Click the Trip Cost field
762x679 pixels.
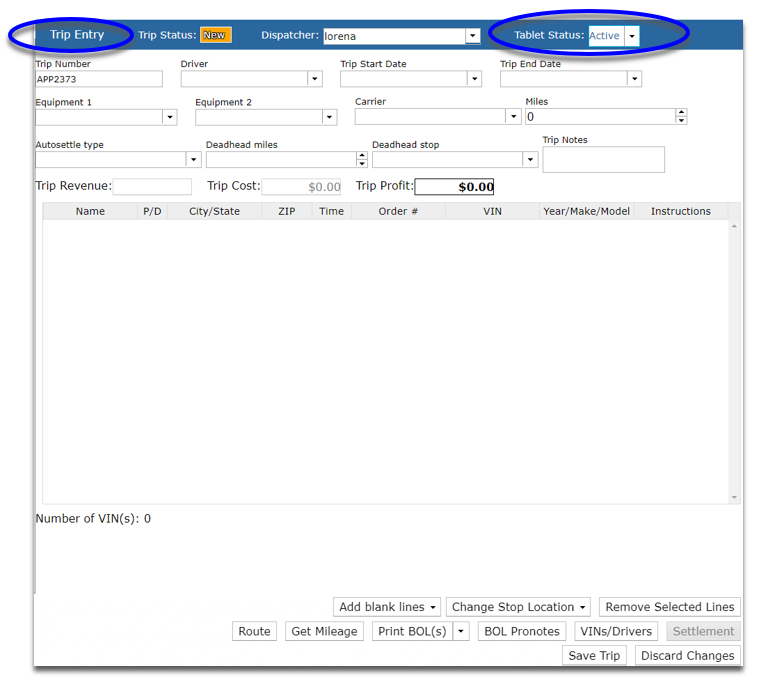[x=301, y=187]
